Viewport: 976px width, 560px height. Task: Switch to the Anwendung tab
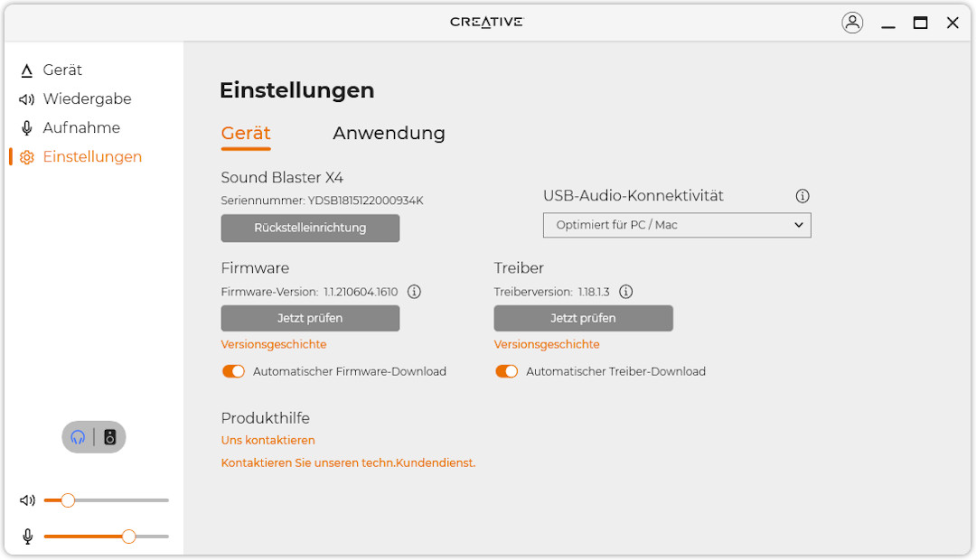pyautogui.click(x=389, y=134)
